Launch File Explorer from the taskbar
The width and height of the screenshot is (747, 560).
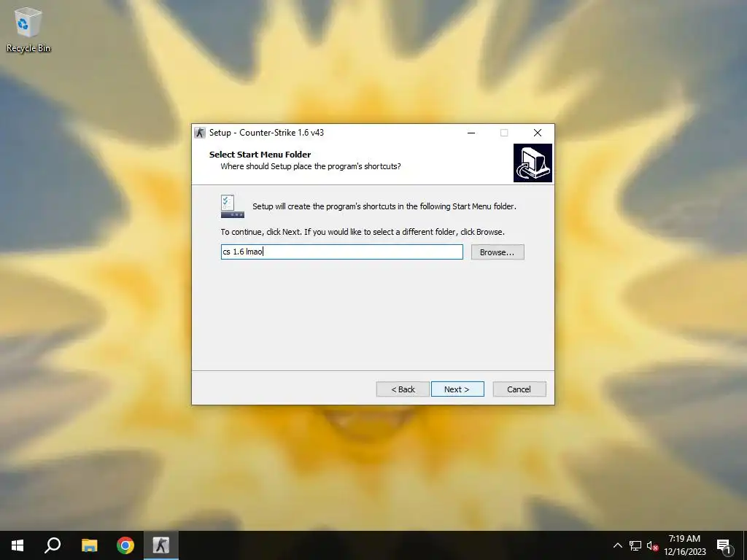[89, 545]
